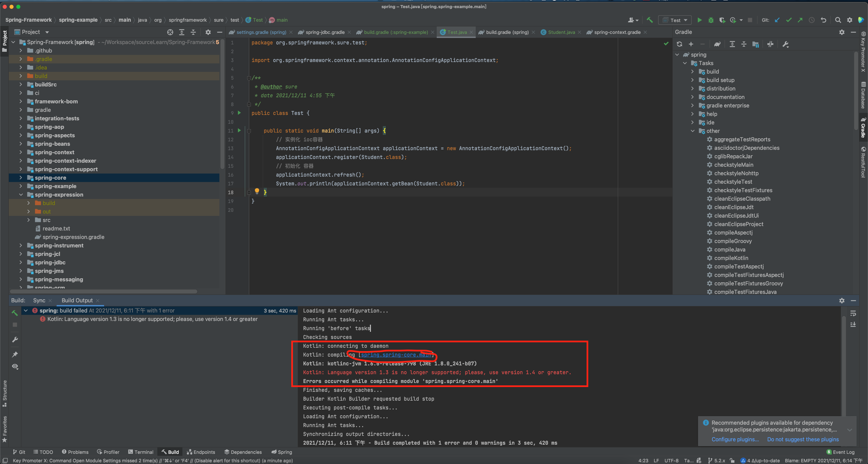868x464 pixels.
Task: Click the Configure plugins... link
Action: pyautogui.click(x=735, y=439)
